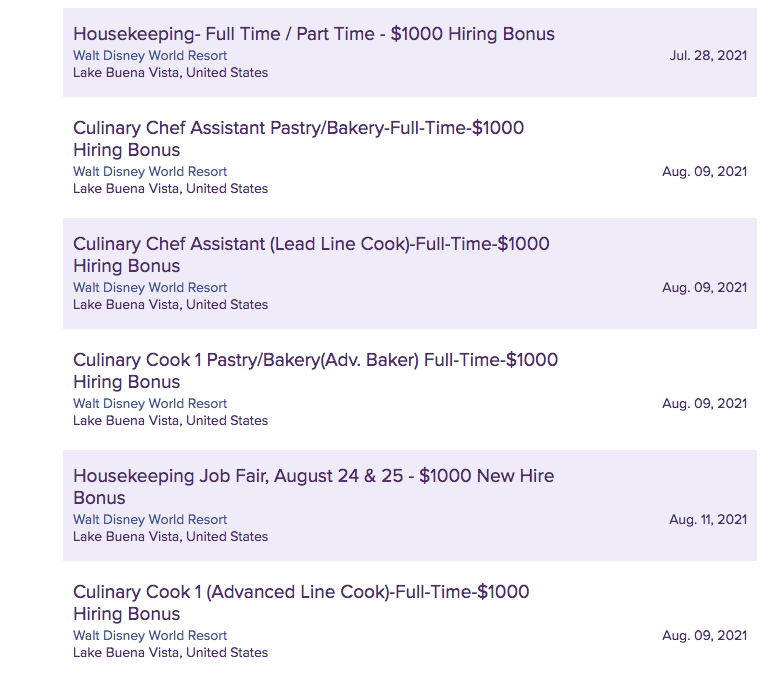The width and height of the screenshot is (771, 673).
Task: Click the Aug. 11, 2021 posting date
Action: point(708,520)
